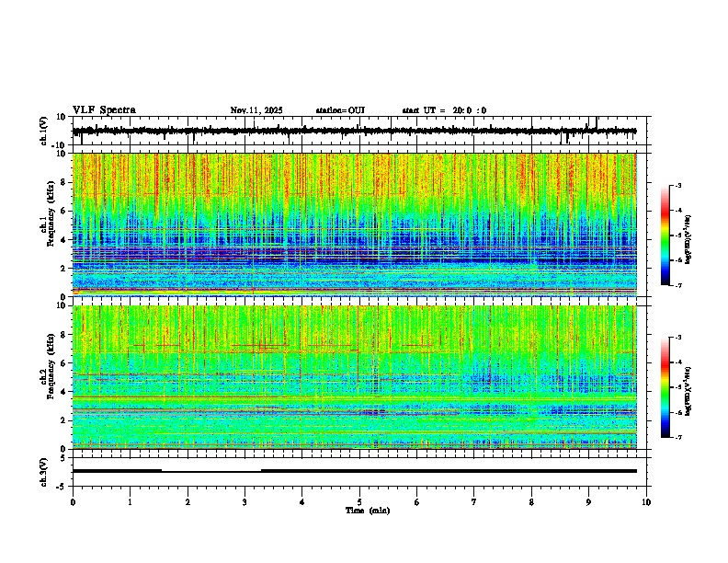The height and width of the screenshot is (563, 728).
Task: Select the 'start UT = 20:0 :0' text
Action: (444, 110)
